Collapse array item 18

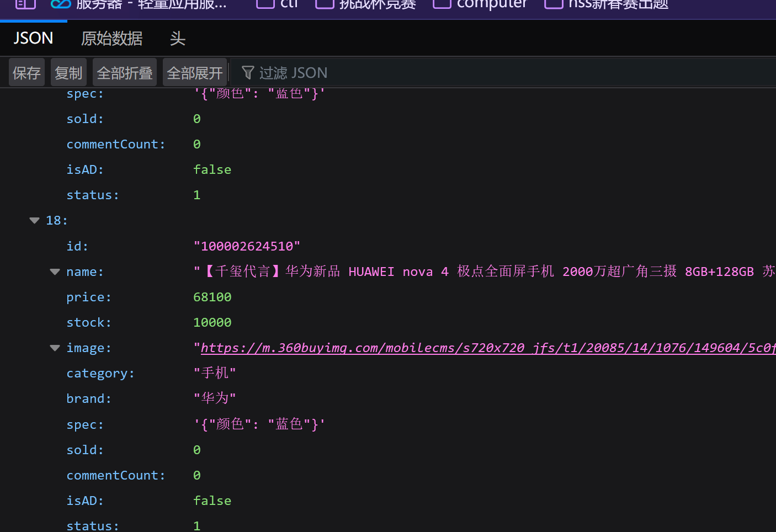(34, 221)
